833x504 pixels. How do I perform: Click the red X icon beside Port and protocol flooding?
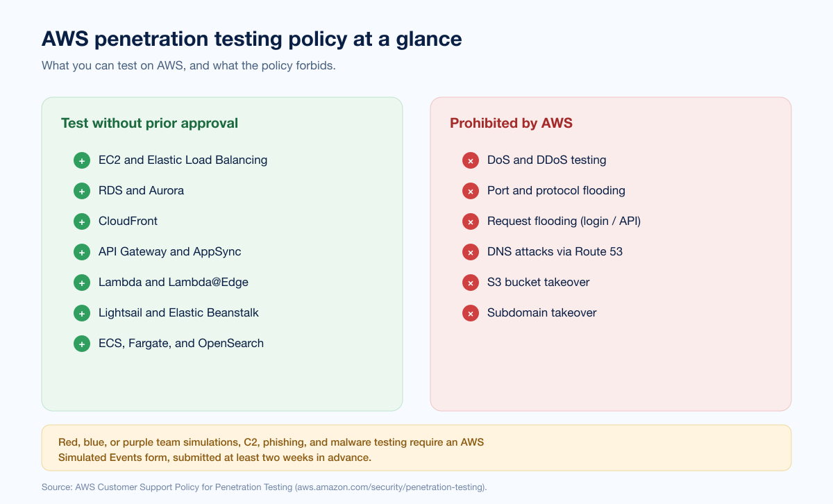pyautogui.click(x=471, y=191)
